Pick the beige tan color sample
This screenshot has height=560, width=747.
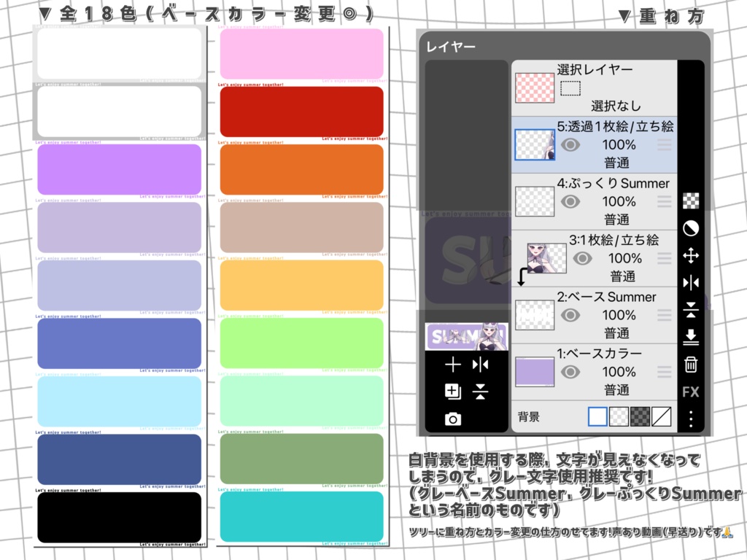301,227
